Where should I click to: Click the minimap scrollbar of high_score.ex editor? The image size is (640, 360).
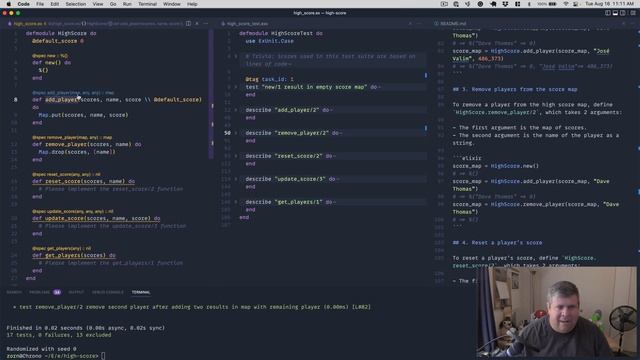tap(211, 94)
